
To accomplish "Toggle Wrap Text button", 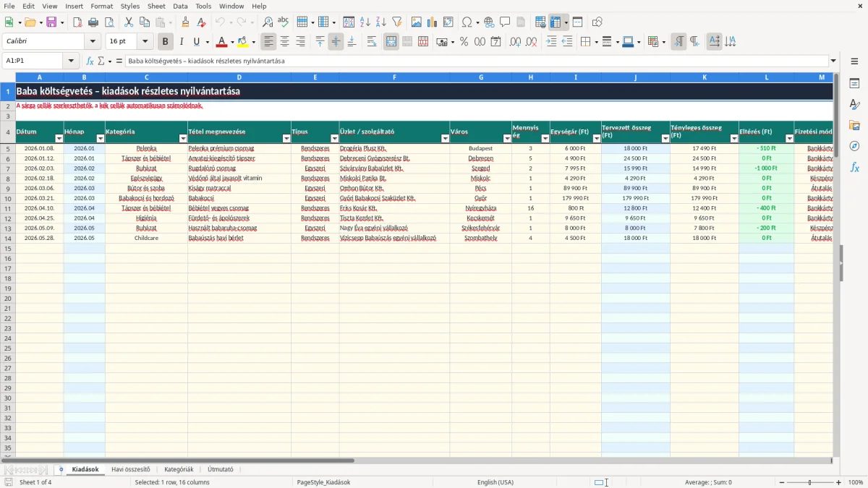I will [371, 42].
